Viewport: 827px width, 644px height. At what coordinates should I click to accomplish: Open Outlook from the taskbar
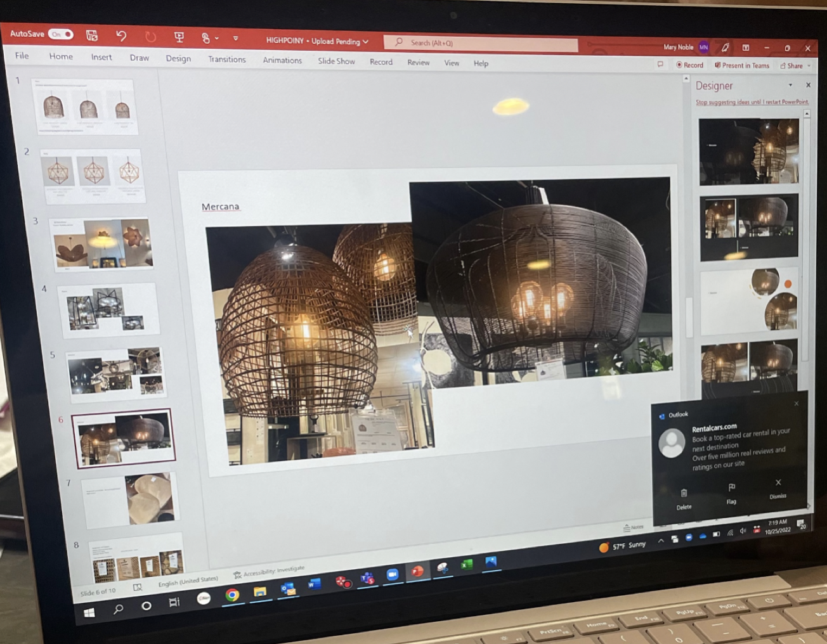click(288, 588)
